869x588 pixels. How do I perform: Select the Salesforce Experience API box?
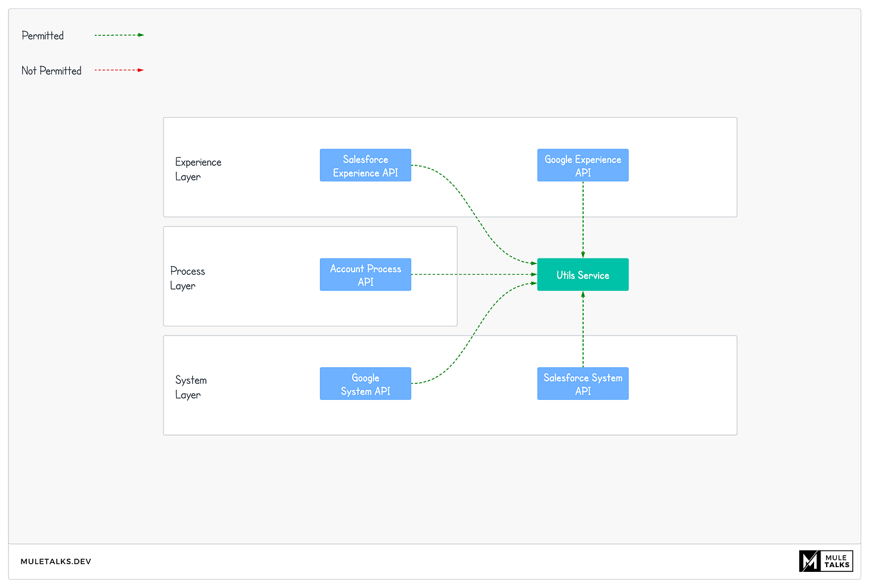point(365,165)
